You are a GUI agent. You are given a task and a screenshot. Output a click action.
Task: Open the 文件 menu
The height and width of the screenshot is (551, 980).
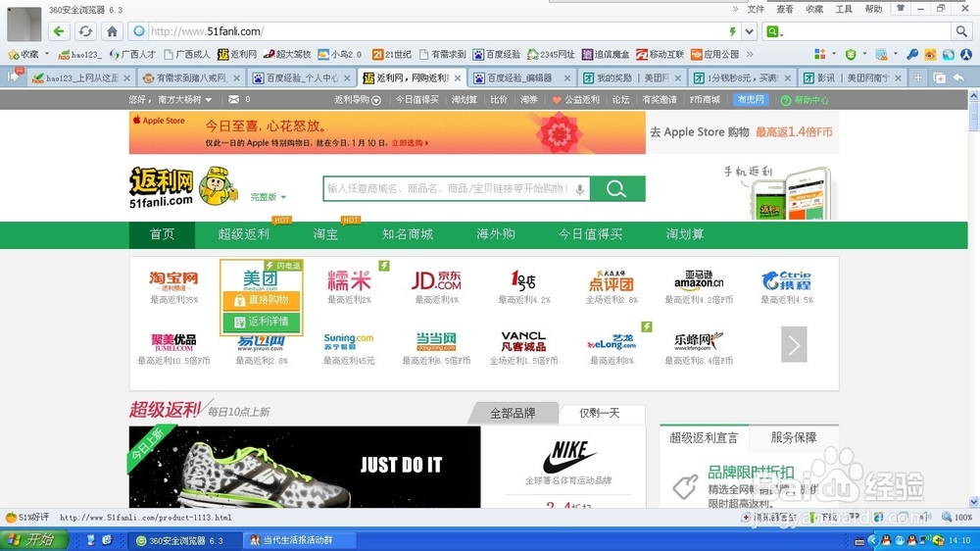[756, 10]
